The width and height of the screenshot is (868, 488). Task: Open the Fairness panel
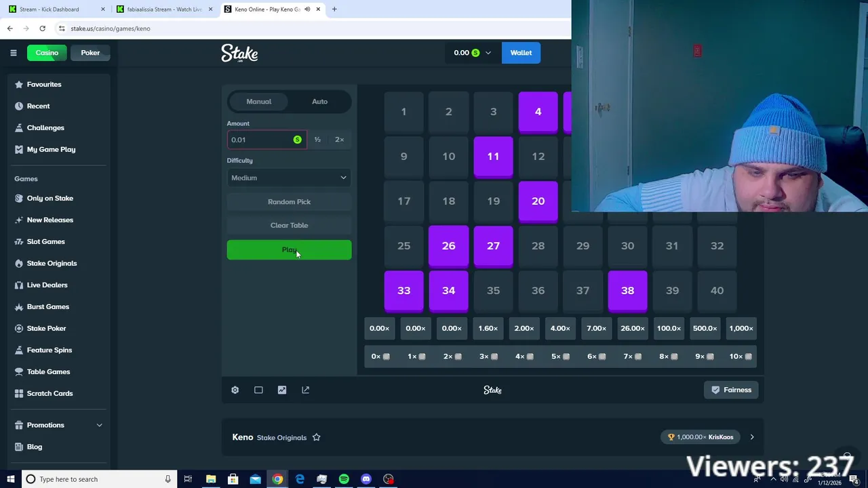coord(731,390)
